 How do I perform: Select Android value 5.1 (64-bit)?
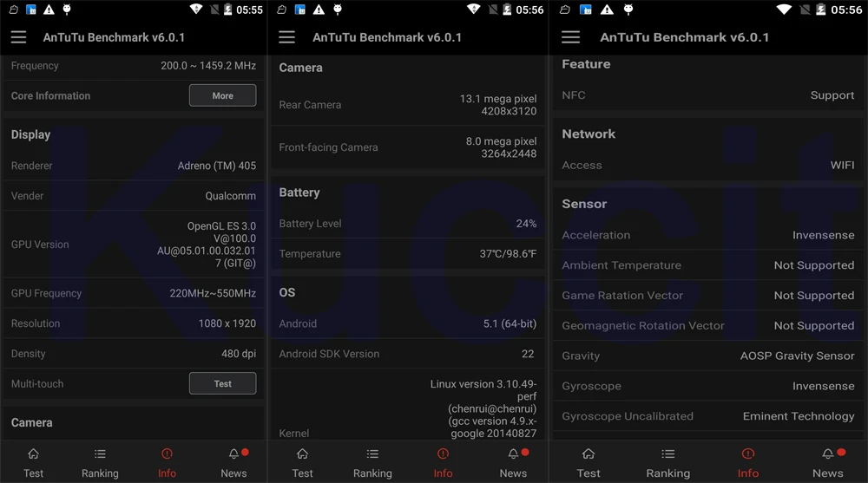[510, 323]
